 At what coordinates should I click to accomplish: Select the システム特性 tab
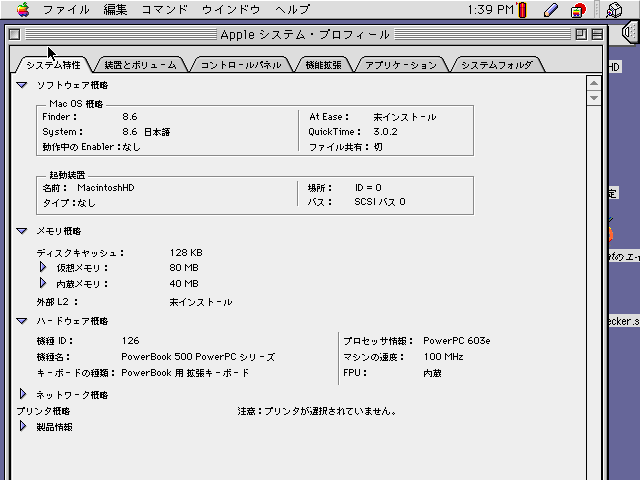pyautogui.click(x=53, y=65)
